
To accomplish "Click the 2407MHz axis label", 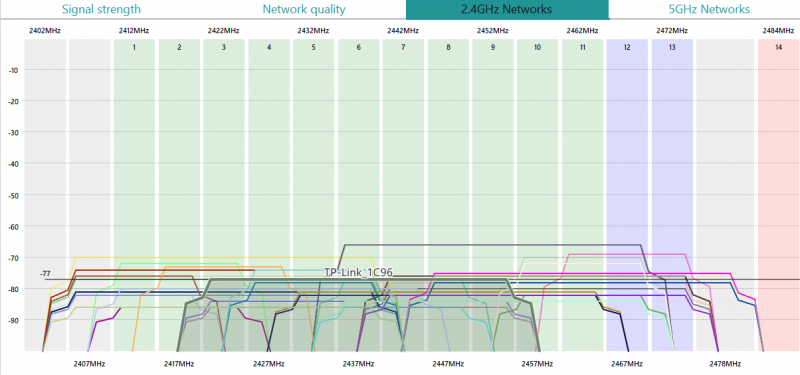I will (x=89, y=364).
